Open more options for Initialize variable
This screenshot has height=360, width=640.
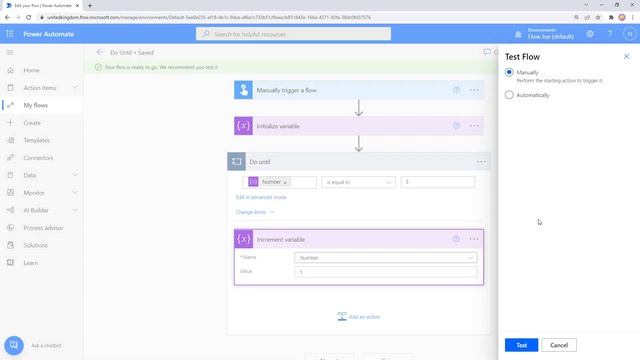(474, 126)
